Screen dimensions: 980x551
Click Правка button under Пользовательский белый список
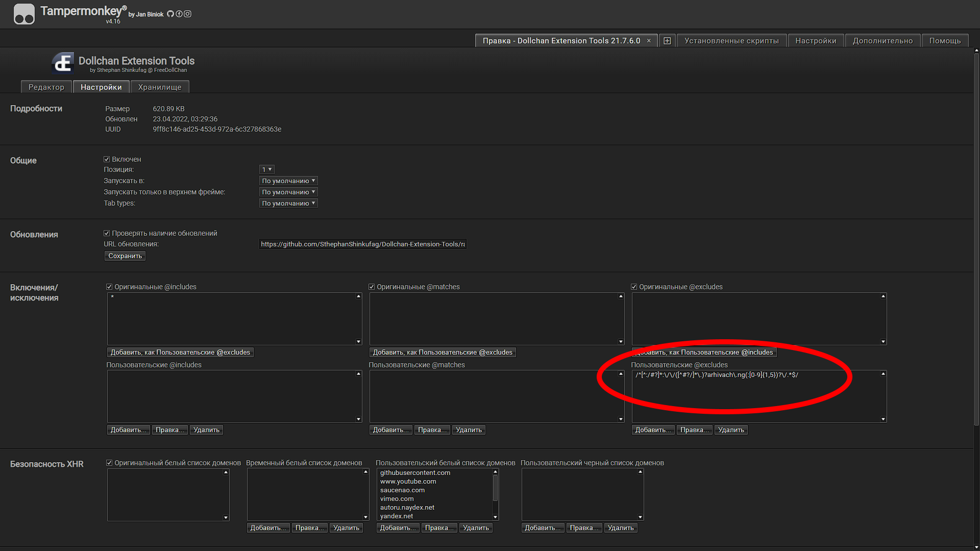pos(439,528)
